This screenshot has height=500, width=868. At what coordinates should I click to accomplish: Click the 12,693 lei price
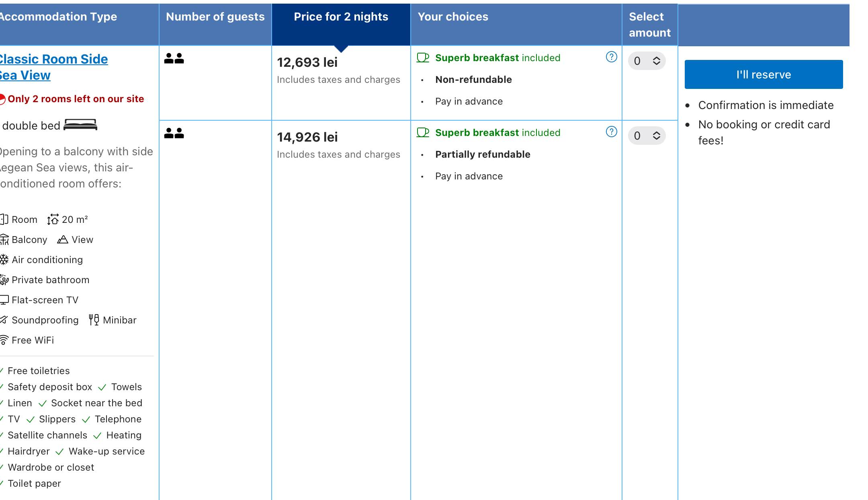point(307,62)
